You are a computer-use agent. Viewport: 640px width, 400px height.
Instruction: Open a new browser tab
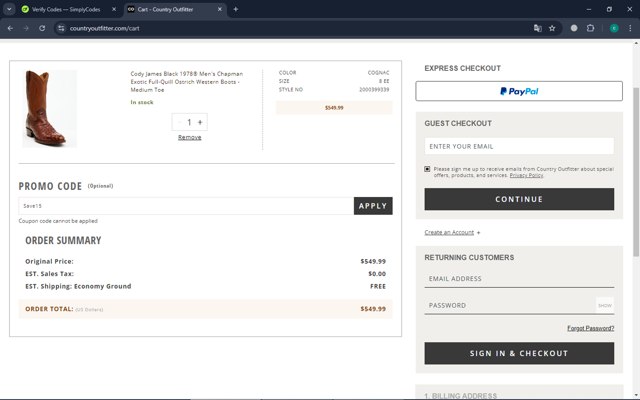pos(236,9)
